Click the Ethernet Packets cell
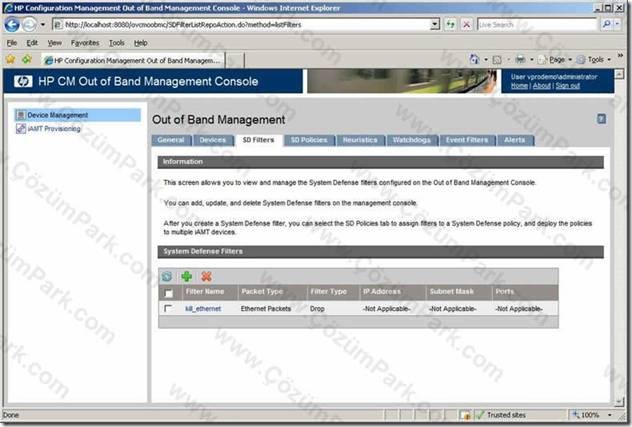 pyautogui.click(x=266, y=309)
